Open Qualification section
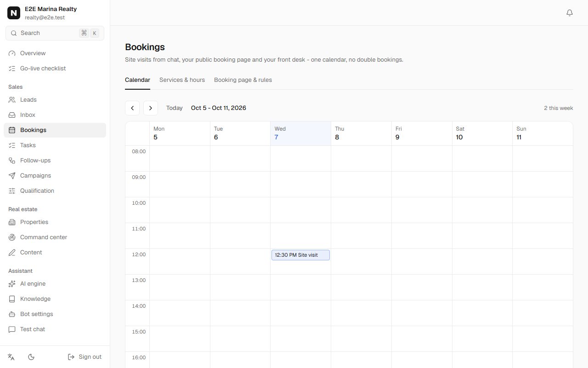The image size is (588, 368). tap(55, 191)
